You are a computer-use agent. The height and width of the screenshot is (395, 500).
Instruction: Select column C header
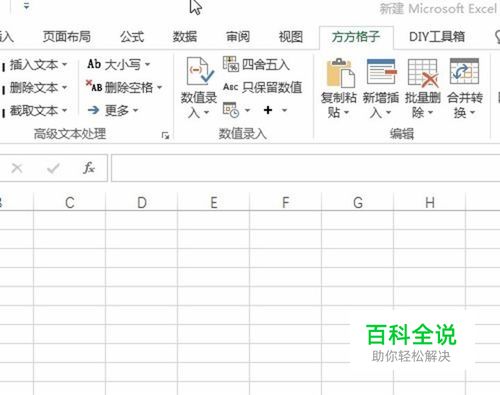pos(70,202)
